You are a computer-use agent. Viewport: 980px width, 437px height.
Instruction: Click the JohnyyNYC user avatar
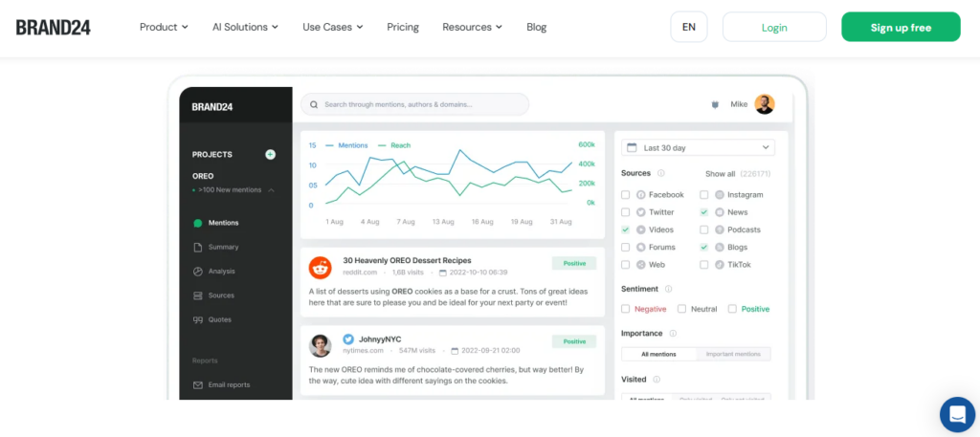click(320, 346)
